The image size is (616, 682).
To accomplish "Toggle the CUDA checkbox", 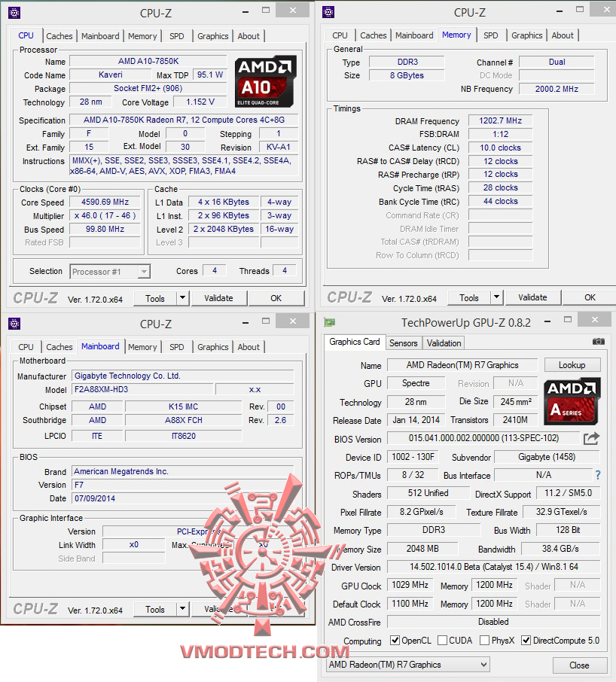I will tap(443, 641).
